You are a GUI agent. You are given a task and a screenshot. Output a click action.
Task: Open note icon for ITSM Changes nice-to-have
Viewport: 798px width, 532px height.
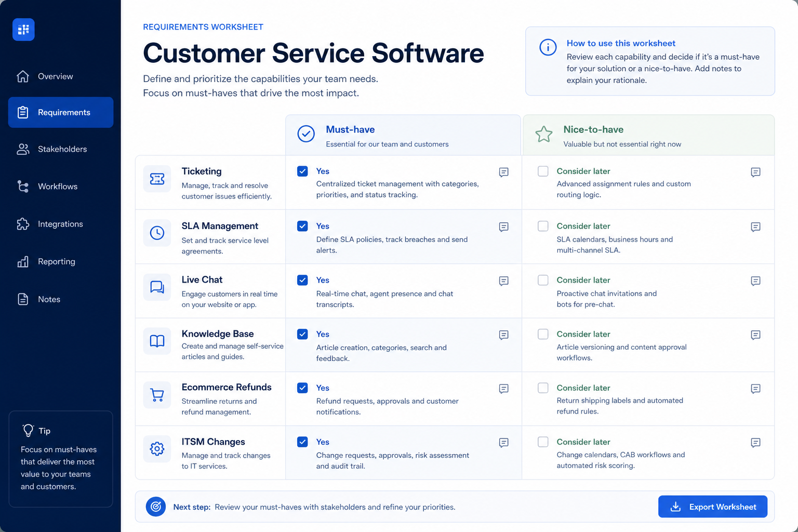pos(755,443)
